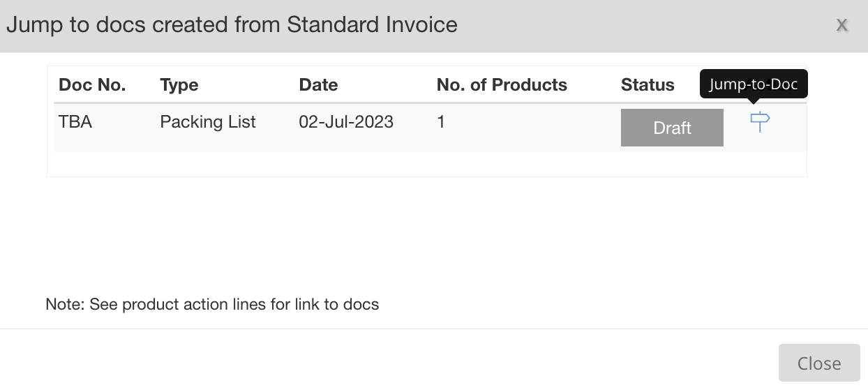
Task: Click the Jump-to-Doc signpost icon
Action: (759, 122)
